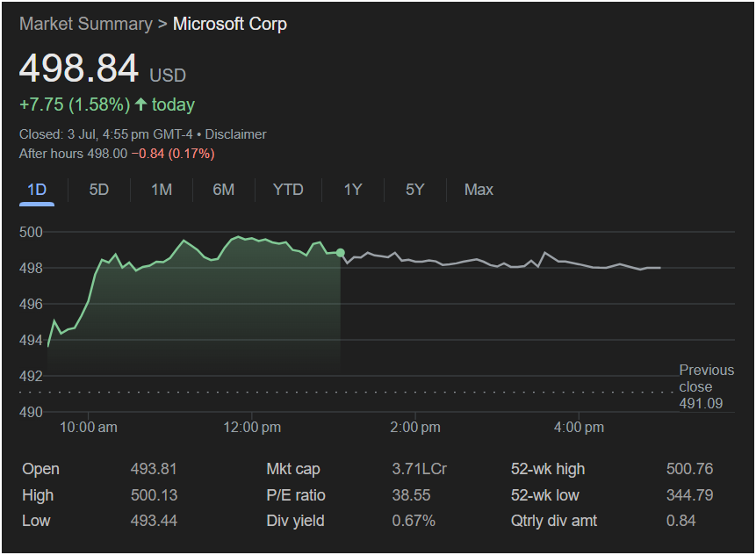Click the 498.84 stock price

click(79, 68)
